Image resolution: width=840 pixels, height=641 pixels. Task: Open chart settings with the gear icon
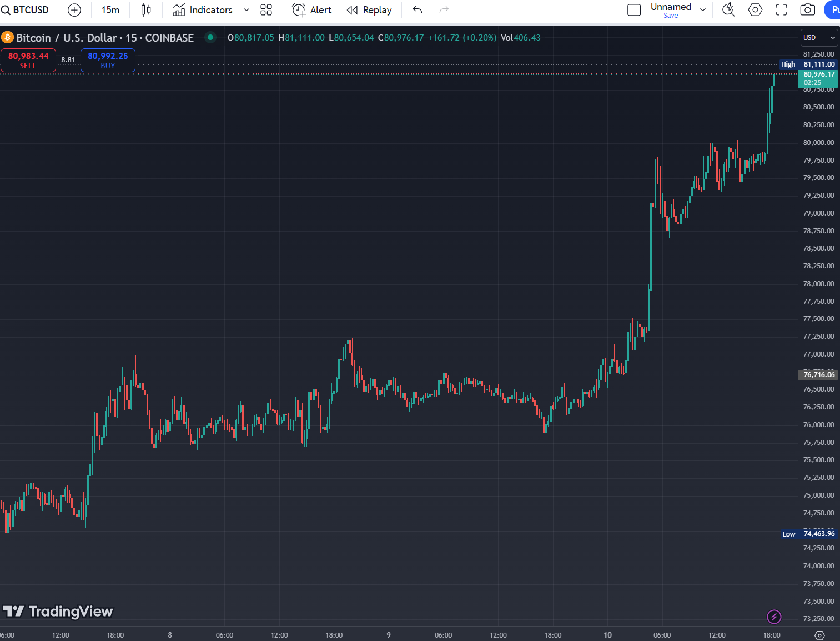tap(755, 9)
